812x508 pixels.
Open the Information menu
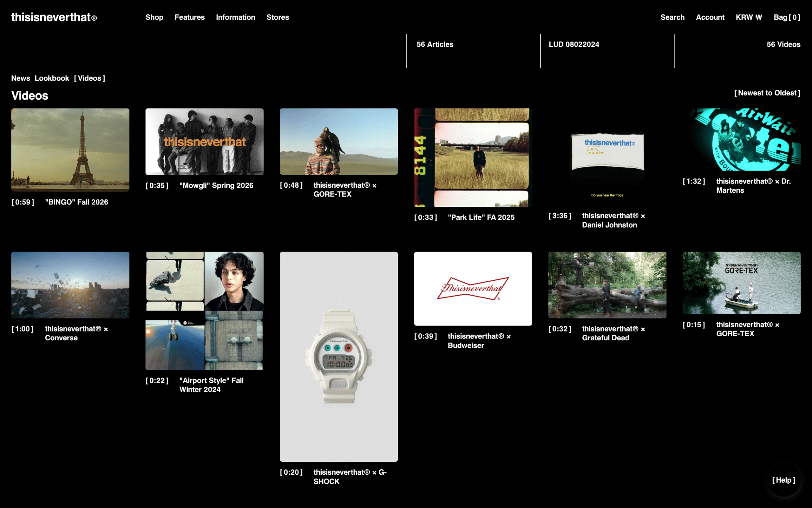click(236, 17)
